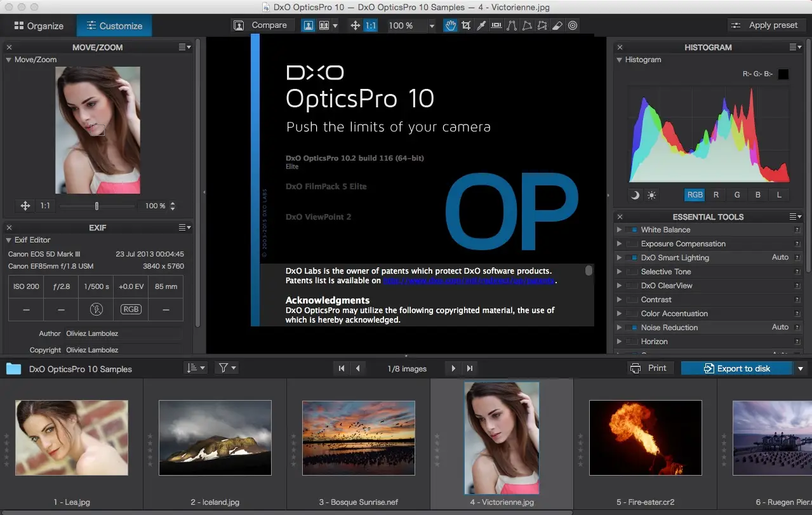Switch to the Customize tab
Screen dimensions: 812x515
[x=114, y=26]
